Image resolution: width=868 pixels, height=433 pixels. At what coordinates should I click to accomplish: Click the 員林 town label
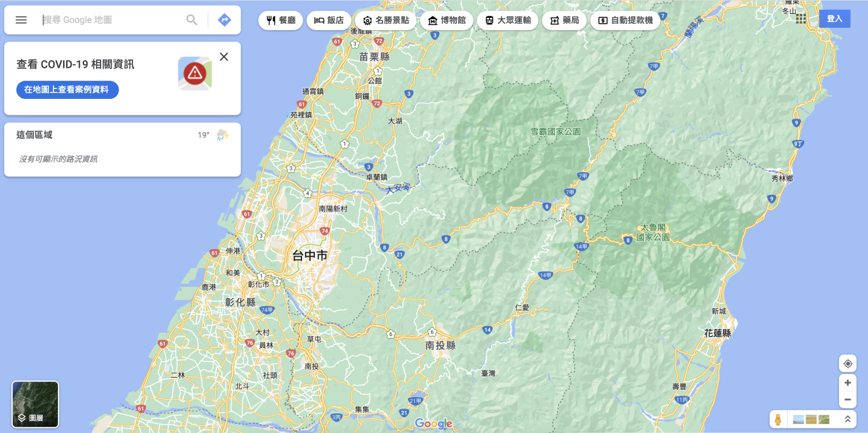coord(266,345)
